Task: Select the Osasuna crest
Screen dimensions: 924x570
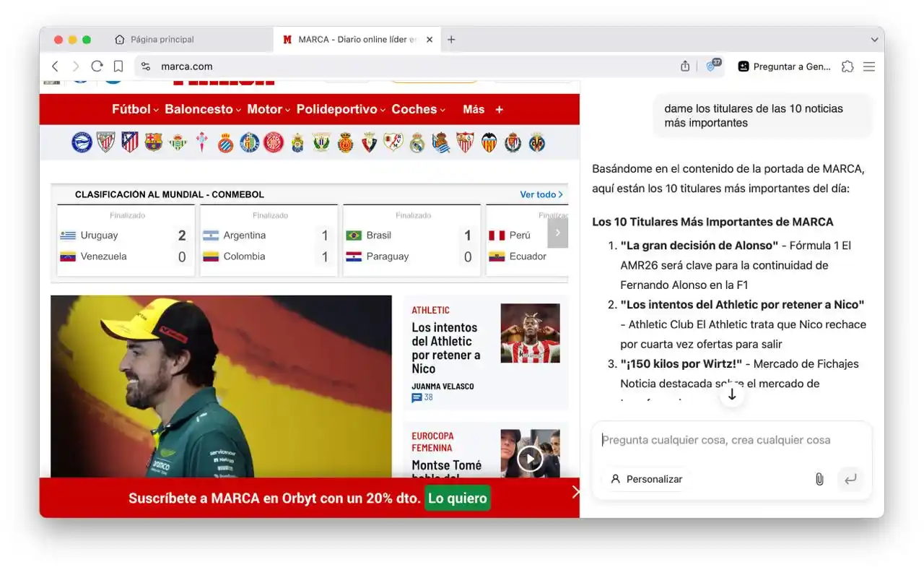Action: tap(370, 142)
